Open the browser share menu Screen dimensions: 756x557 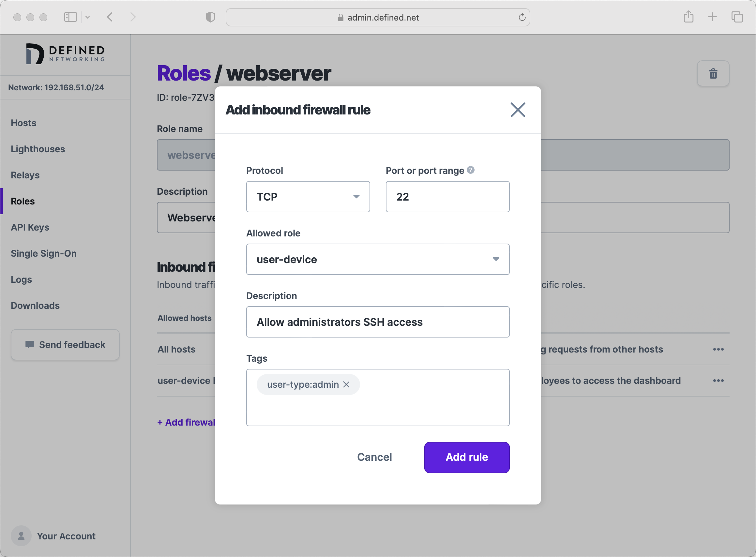pyautogui.click(x=688, y=17)
